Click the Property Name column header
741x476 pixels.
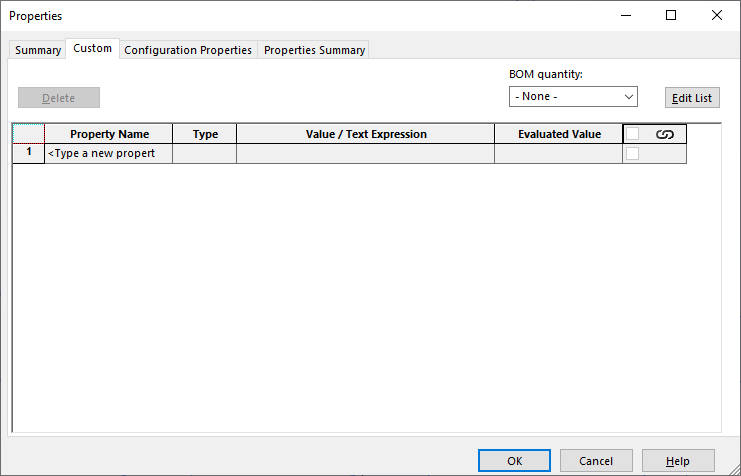(108, 134)
